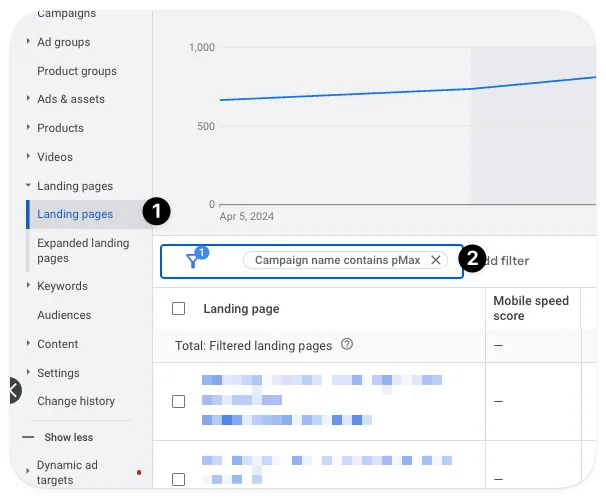Check the first landing page row checkbox
Image resolution: width=606 pixels, height=498 pixels.
pyautogui.click(x=178, y=401)
